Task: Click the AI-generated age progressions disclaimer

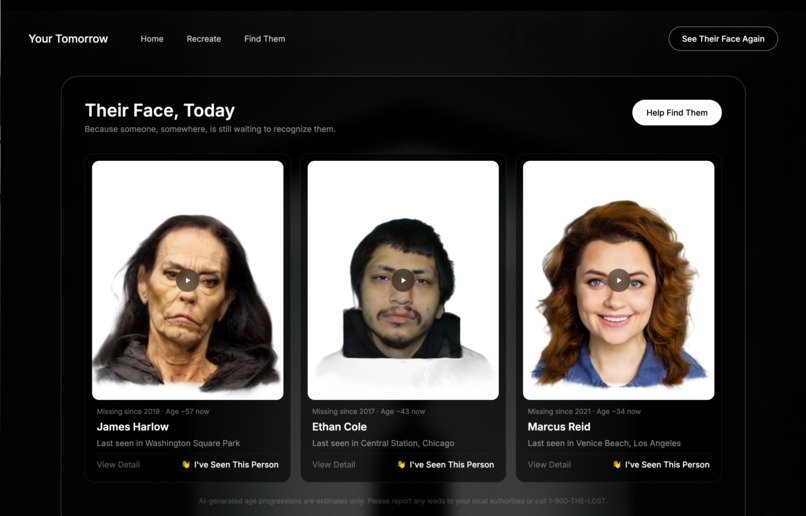Action: click(403, 501)
